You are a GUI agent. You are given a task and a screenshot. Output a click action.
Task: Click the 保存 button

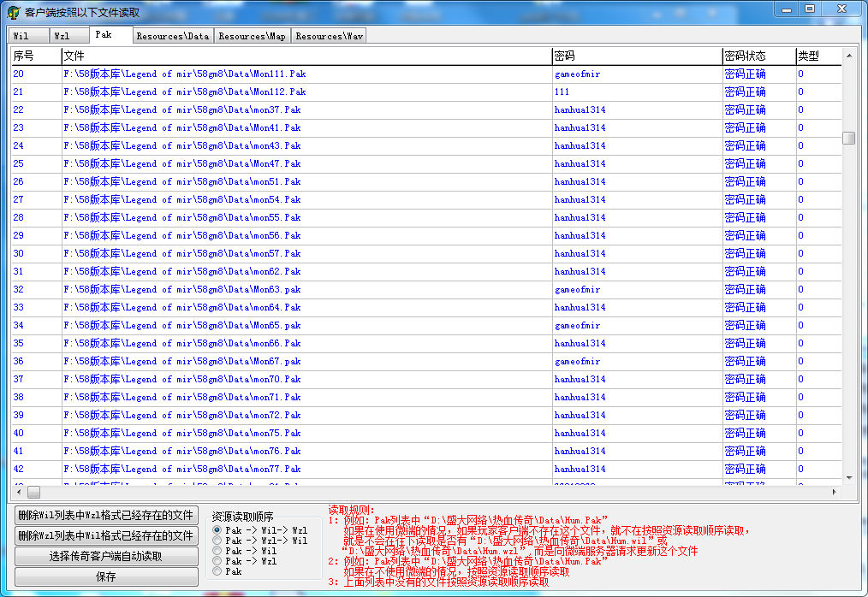point(106,576)
